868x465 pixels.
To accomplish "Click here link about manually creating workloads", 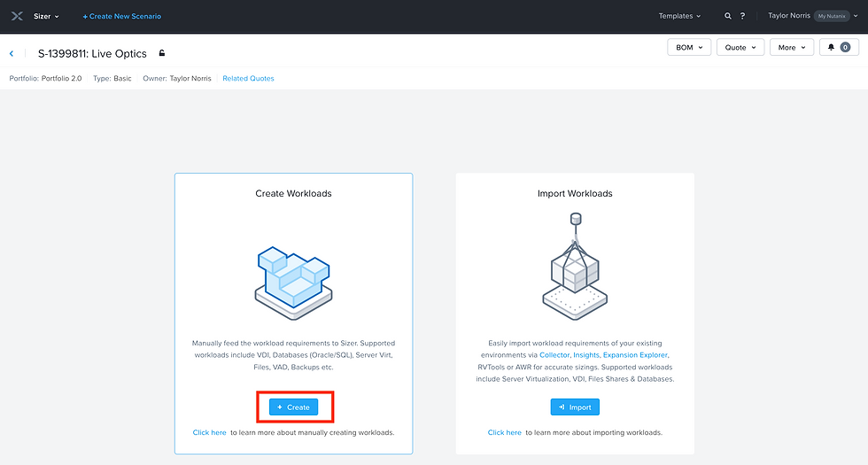I will 209,432.
